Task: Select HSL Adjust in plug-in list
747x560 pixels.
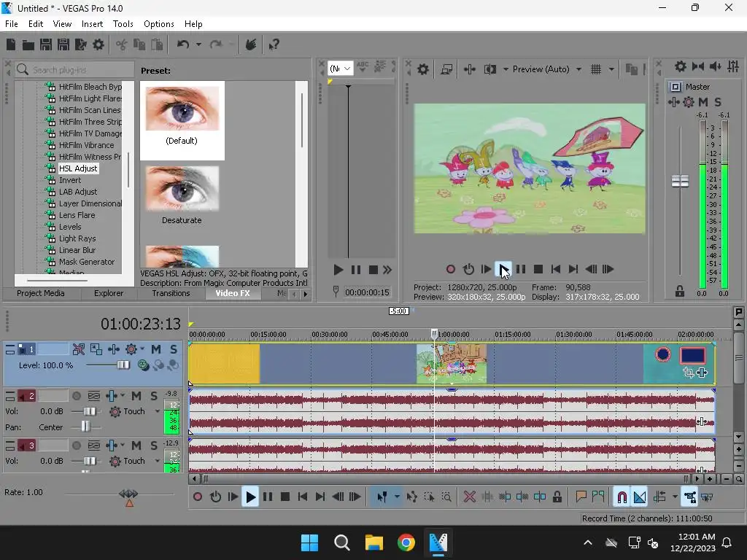Action: [78, 168]
